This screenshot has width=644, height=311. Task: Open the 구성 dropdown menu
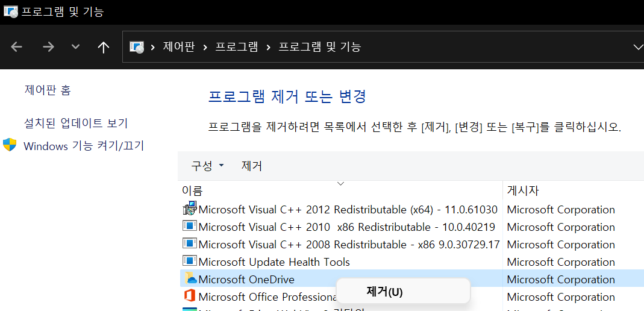tap(207, 166)
